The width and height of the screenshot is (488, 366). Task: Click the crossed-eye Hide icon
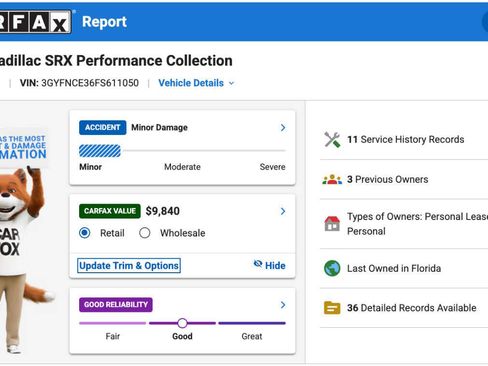point(258,264)
